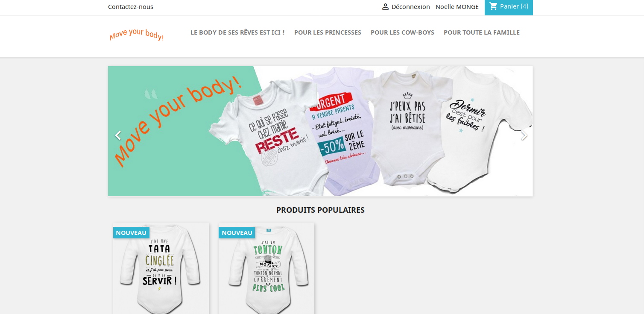Click the Move your body! logo
Image resolution: width=644 pixels, height=314 pixels.
[x=137, y=35]
